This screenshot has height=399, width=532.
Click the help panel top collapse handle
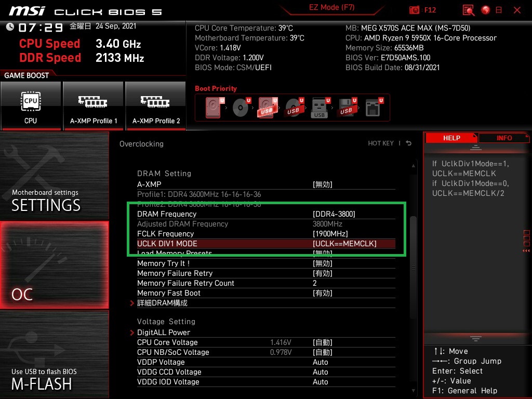pos(475,148)
